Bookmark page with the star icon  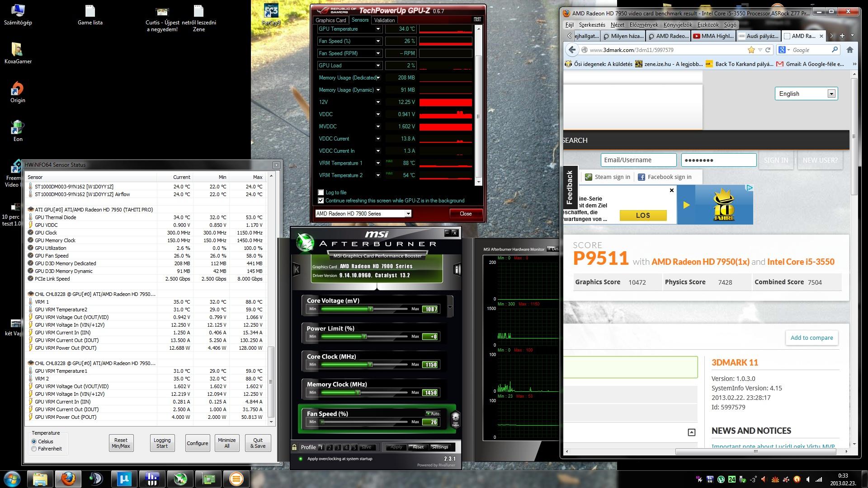click(751, 50)
